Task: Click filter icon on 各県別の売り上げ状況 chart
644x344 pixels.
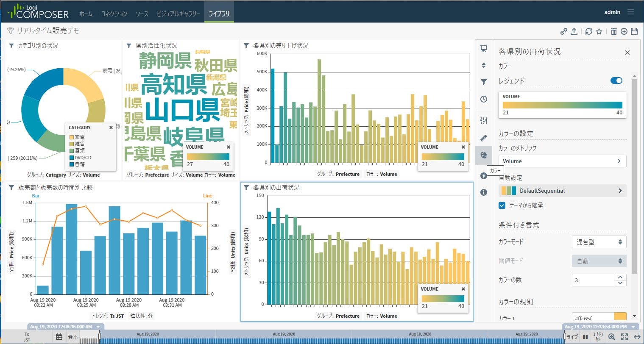Action: tap(246, 45)
